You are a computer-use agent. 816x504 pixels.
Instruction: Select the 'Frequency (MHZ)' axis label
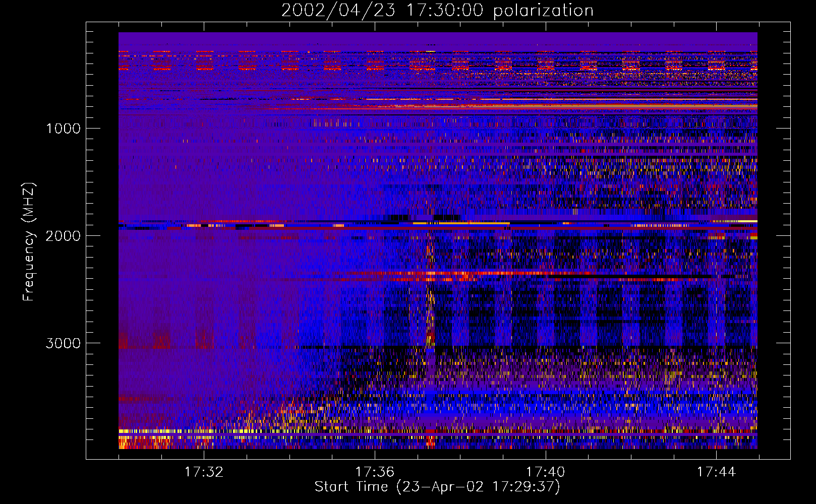pos(28,242)
